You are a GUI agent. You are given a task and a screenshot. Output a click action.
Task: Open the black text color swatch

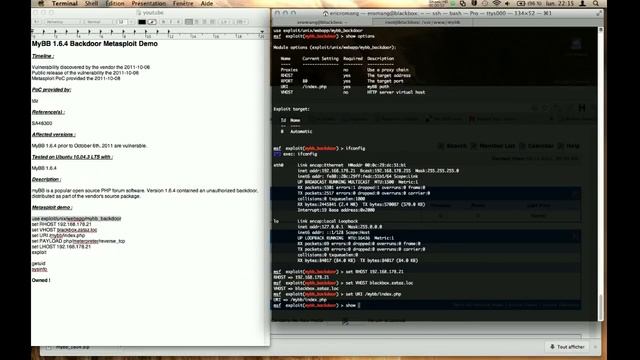click(142, 22)
